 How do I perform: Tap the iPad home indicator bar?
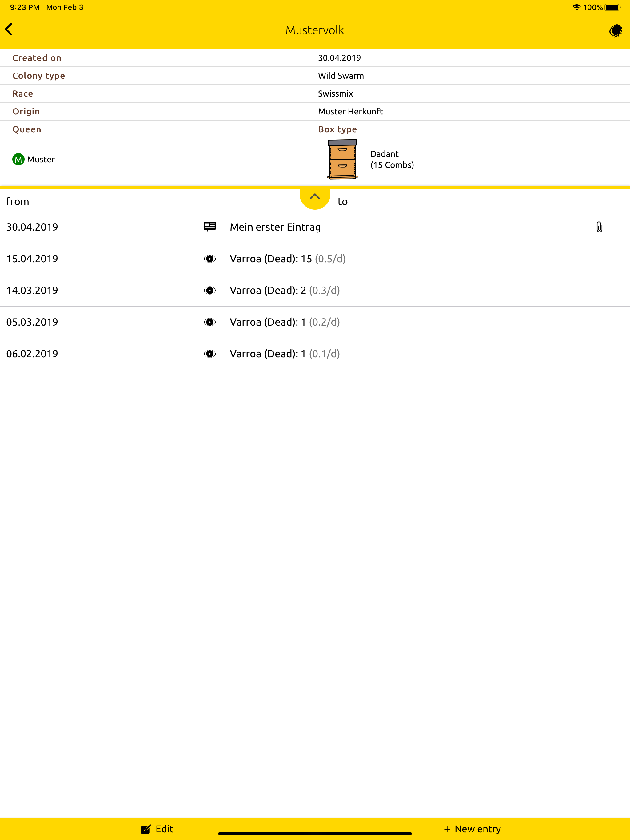(x=315, y=834)
